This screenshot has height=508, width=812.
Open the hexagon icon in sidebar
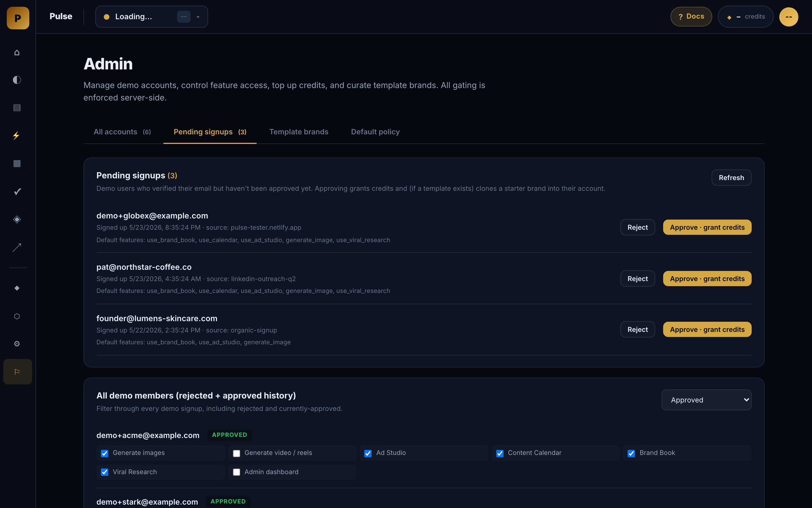17,316
